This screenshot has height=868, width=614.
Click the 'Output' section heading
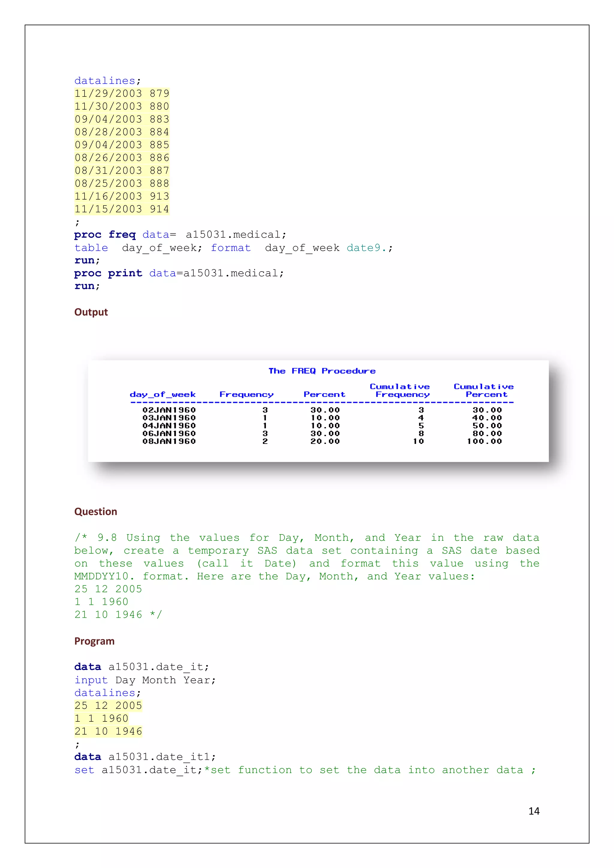click(91, 312)
